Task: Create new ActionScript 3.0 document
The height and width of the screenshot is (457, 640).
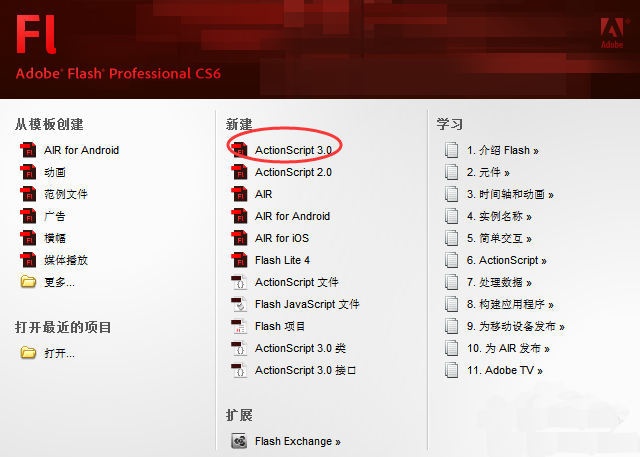Action: [x=293, y=150]
